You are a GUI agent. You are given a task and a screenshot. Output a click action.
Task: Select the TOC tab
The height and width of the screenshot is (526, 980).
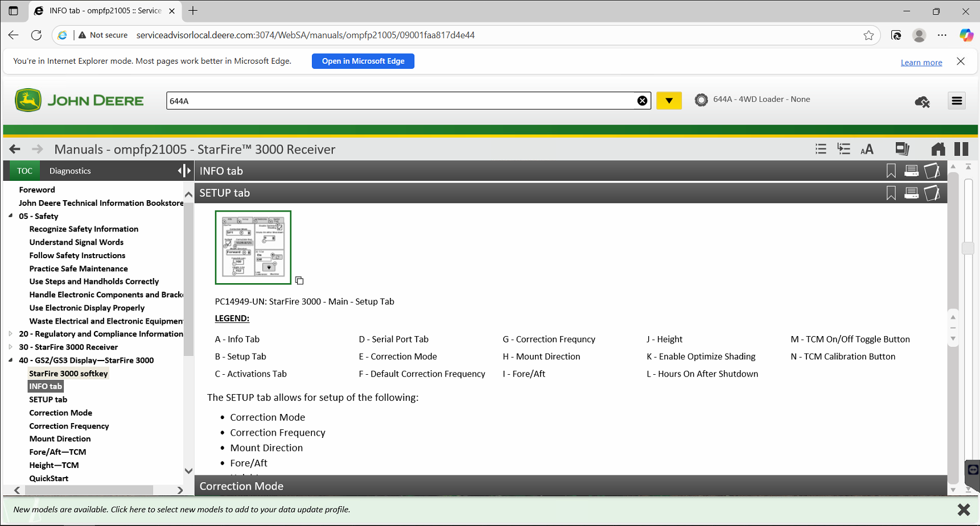point(24,171)
